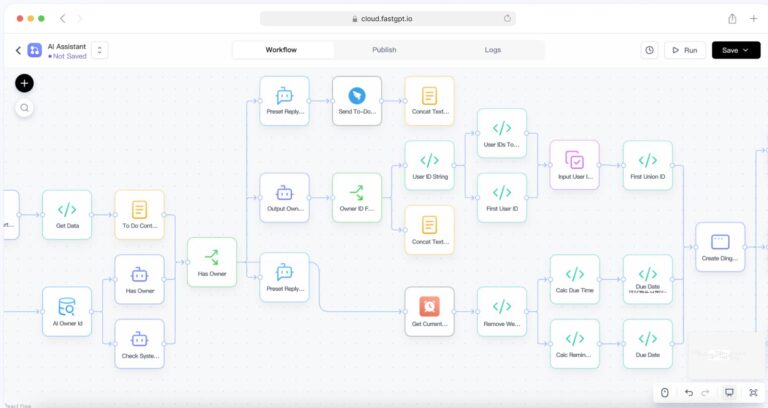Go back using the arrow beside AI Assistant
768x408 pixels.
[18, 50]
